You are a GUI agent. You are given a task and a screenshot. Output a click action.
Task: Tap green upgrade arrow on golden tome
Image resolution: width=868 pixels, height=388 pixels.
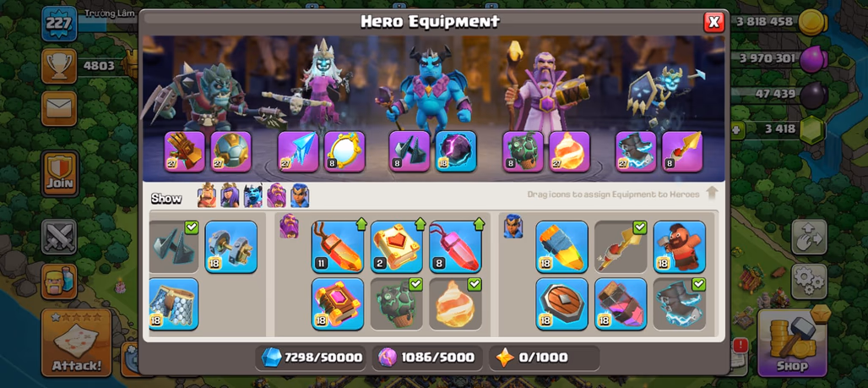(x=420, y=223)
